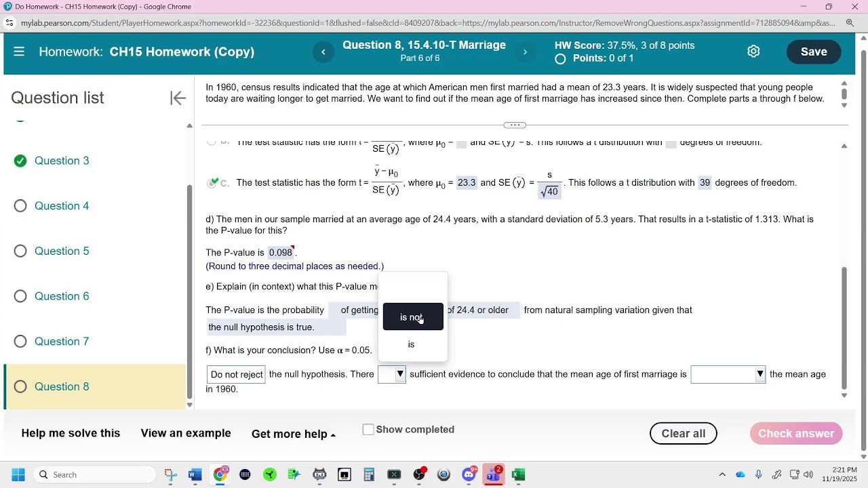Viewport: 868px width, 488px height.
Task: Select Question 3 in the list
Action: tap(62, 161)
